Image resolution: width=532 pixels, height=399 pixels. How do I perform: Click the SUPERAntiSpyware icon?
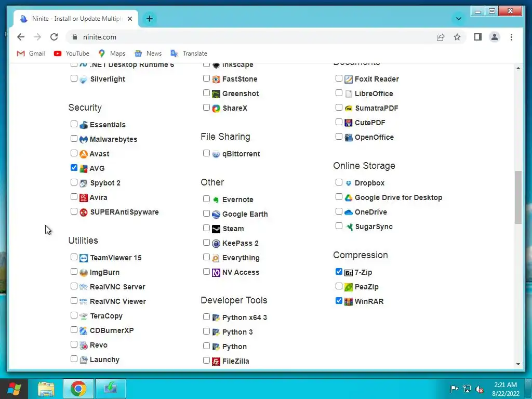click(x=84, y=212)
